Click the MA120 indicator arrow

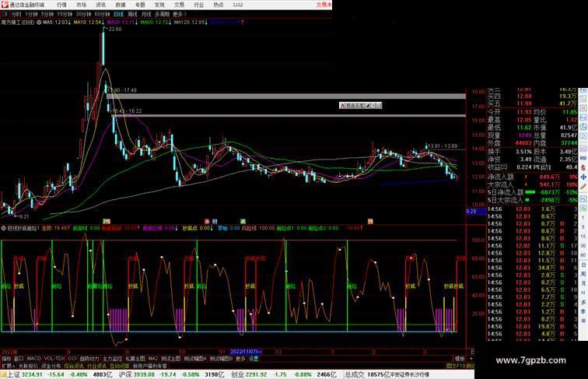[206, 23]
